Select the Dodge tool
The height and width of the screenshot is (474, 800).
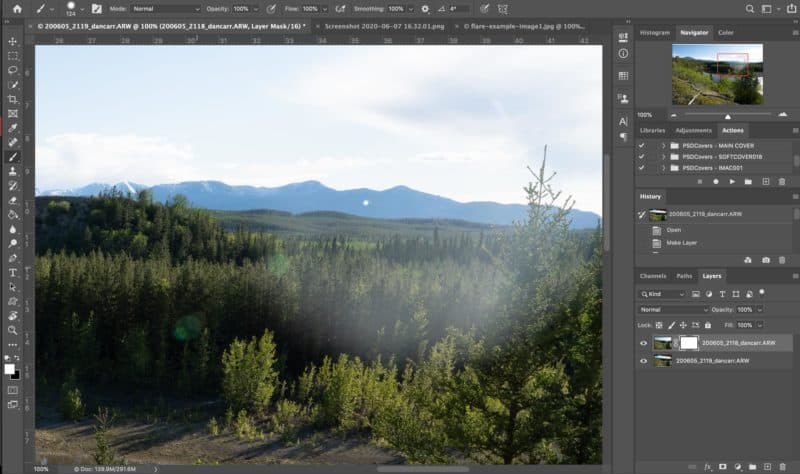coord(13,243)
